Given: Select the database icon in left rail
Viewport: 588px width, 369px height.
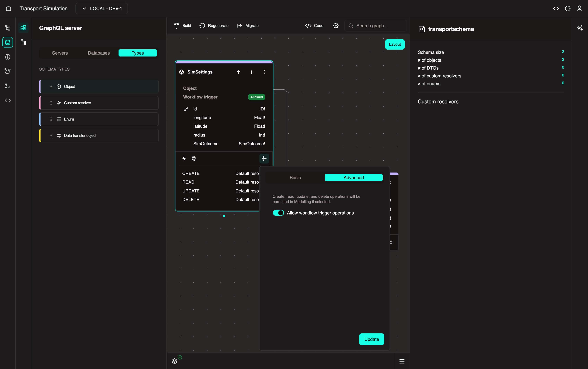Looking at the screenshot, I should coord(8,42).
